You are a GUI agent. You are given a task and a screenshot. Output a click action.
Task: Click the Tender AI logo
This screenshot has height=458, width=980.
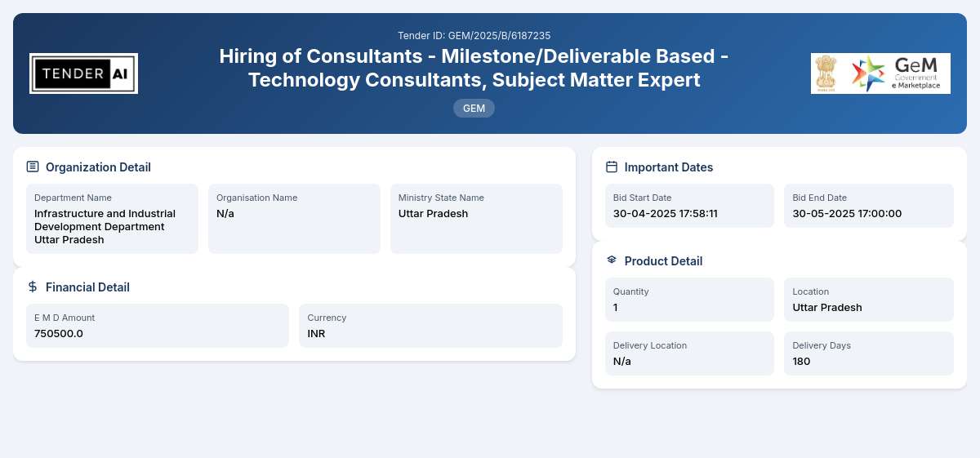pyautogui.click(x=83, y=73)
